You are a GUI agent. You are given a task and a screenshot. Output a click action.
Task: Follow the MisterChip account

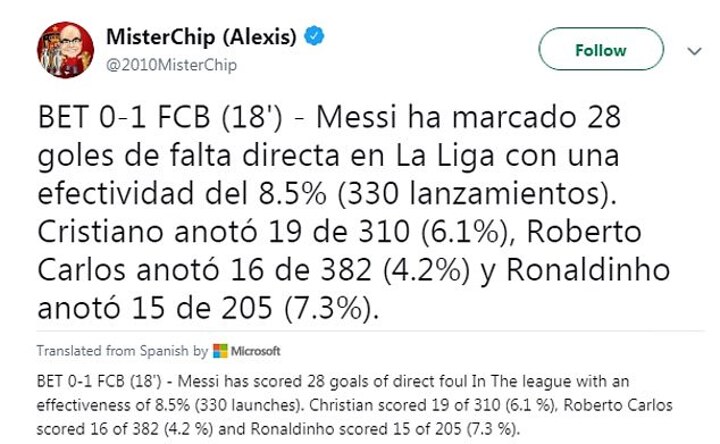(x=600, y=50)
